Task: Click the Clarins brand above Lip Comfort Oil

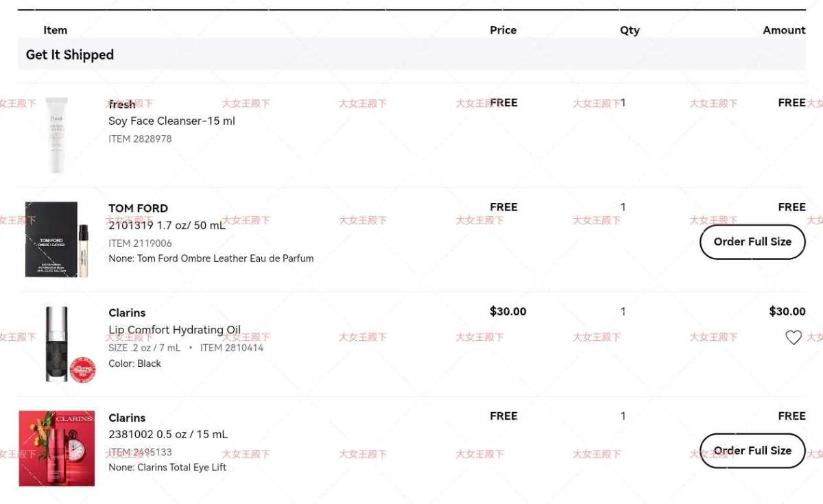Action: point(127,313)
